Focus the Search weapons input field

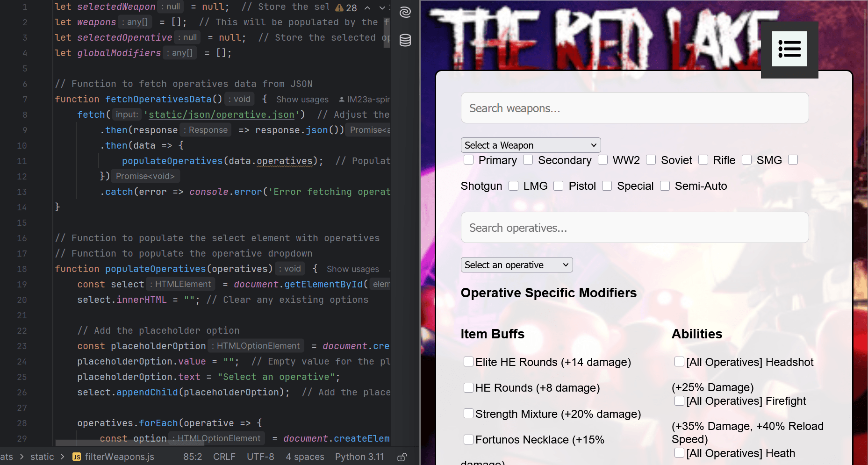click(x=634, y=108)
